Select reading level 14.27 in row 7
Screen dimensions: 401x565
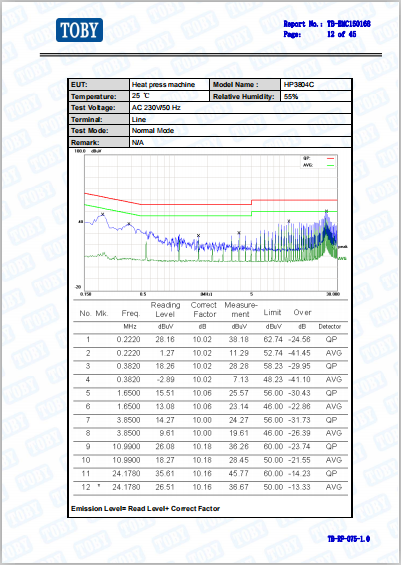point(165,420)
